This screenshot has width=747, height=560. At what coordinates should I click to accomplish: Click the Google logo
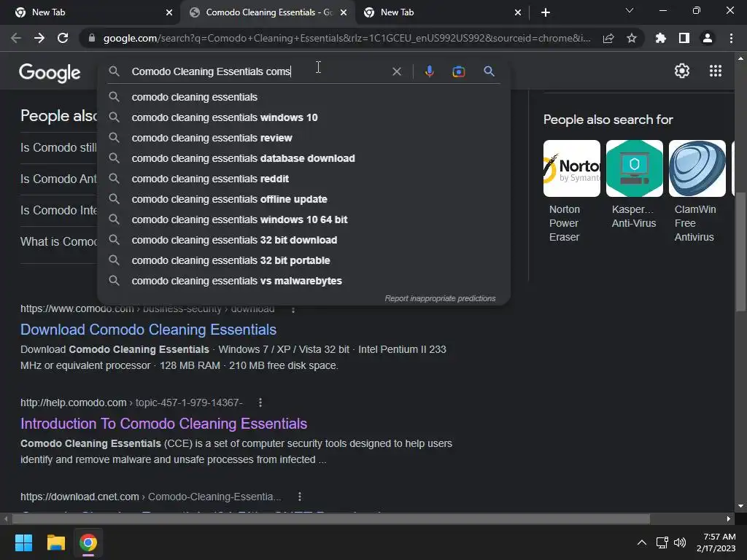coord(50,73)
